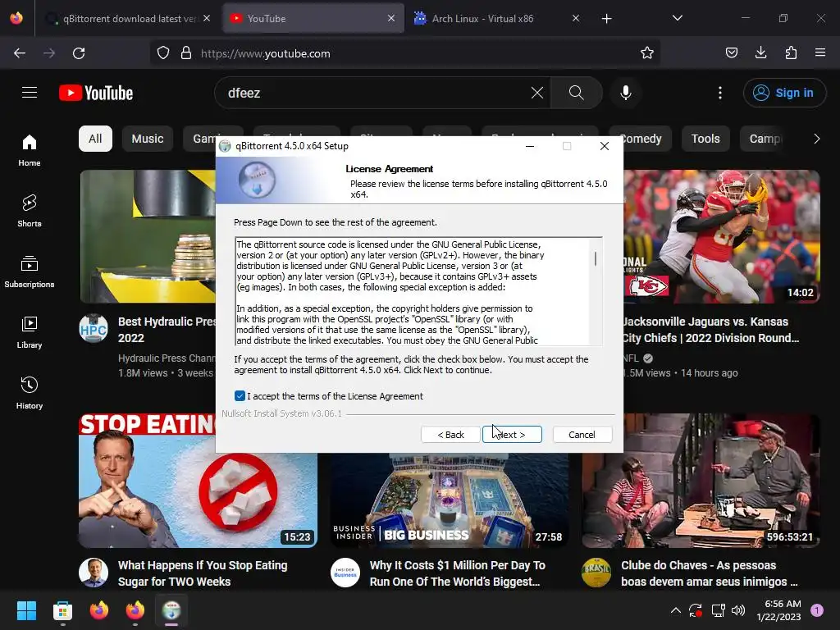Open Windows Start menu
The height and width of the screenshot is (630, 840).
26,610
